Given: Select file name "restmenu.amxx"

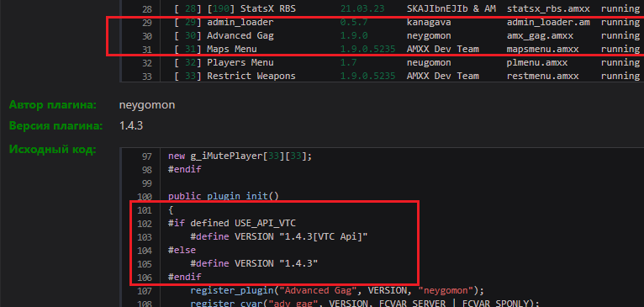Looking at the screenshot, I should pyautogui.click(x=543, y=76).
